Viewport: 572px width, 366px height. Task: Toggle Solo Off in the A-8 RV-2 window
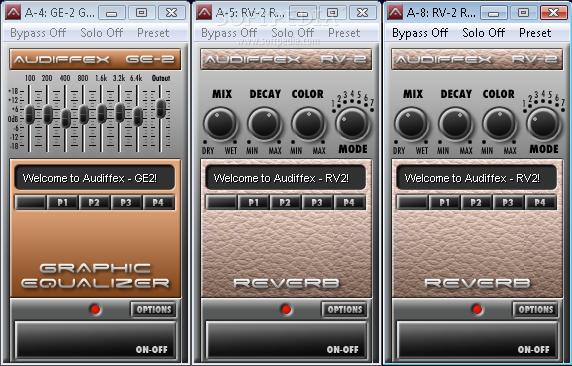point(484,33)
